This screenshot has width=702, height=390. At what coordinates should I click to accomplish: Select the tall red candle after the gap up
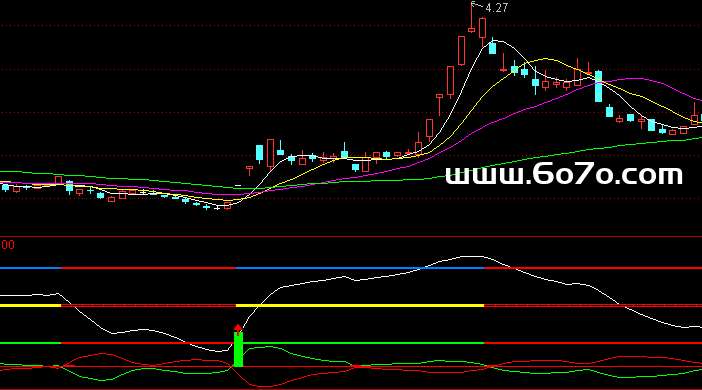[270, 153]
